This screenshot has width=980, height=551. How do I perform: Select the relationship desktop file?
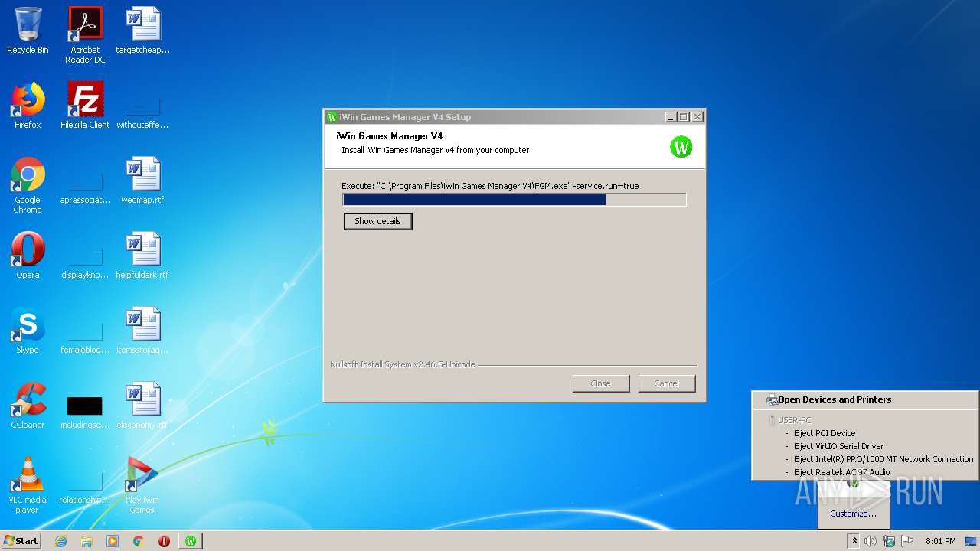(x=85, y=486)
